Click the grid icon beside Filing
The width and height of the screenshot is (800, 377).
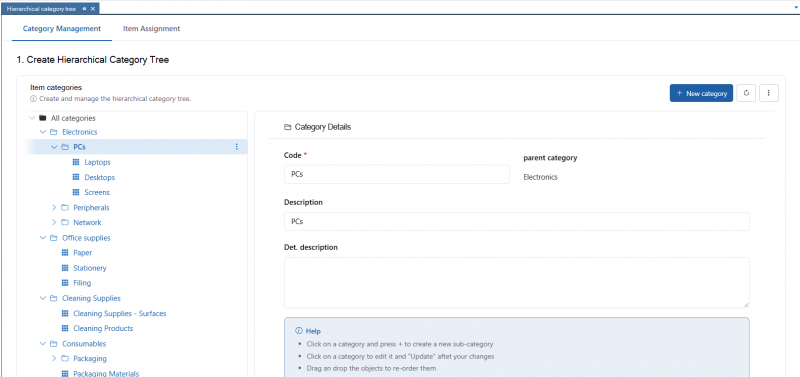65,283
